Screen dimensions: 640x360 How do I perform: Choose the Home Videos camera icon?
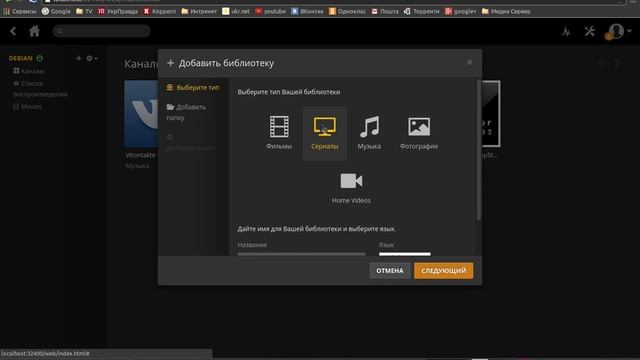pos(351,181)
